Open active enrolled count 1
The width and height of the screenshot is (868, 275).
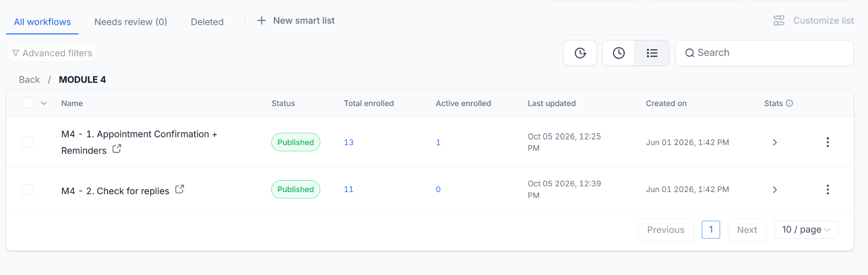point(438,143)
